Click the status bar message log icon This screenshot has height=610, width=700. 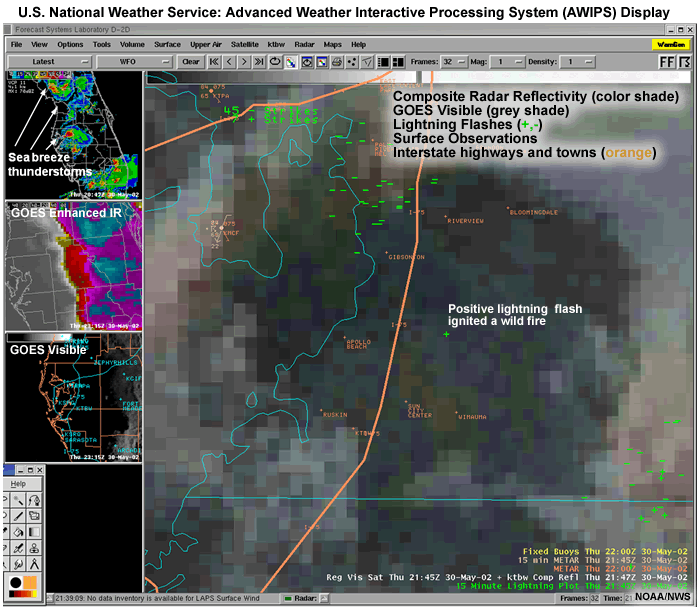(50, 598)
